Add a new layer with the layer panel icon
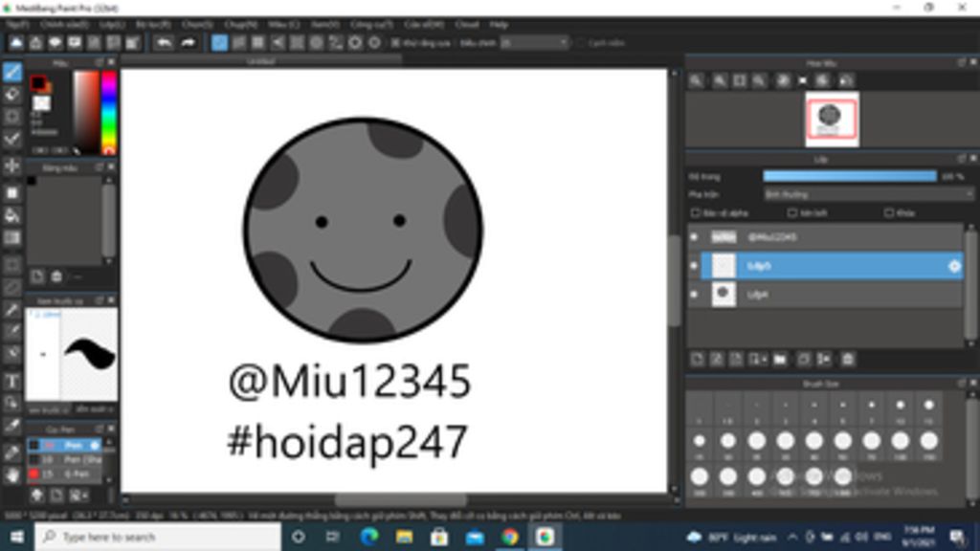This screenshot has height=551, width=980. point(698,360)
